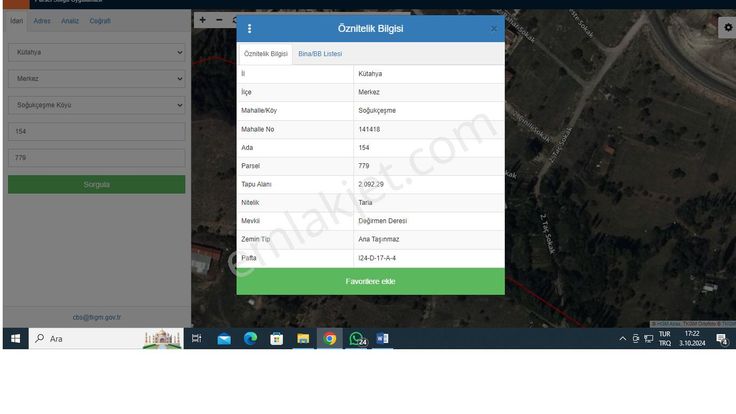Expand the Kütahya province dropdown
The width and height of the screenshot is (736, 414).
97,52
